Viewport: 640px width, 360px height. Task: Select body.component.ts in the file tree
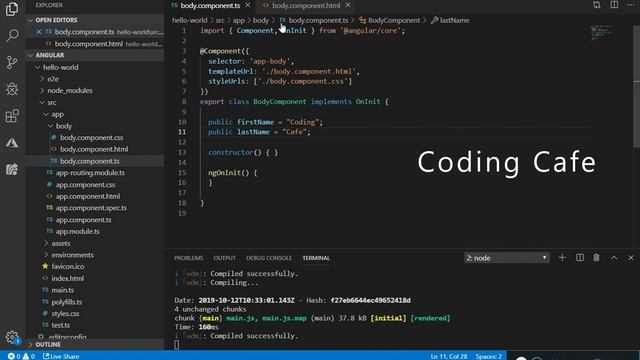coord(90,161)
